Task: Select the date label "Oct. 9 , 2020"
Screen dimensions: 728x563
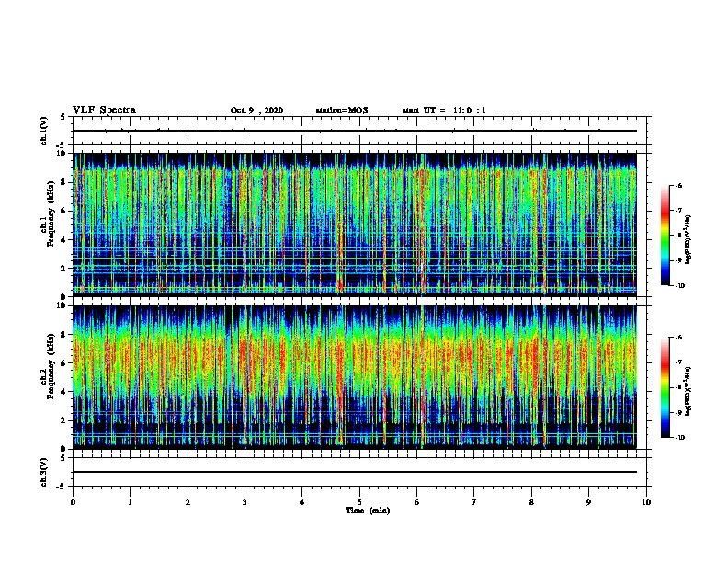Action: tap(256, 110)
